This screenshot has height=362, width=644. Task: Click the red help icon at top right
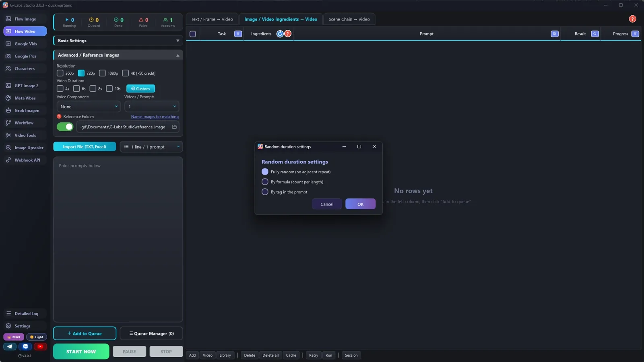(632, 19)
